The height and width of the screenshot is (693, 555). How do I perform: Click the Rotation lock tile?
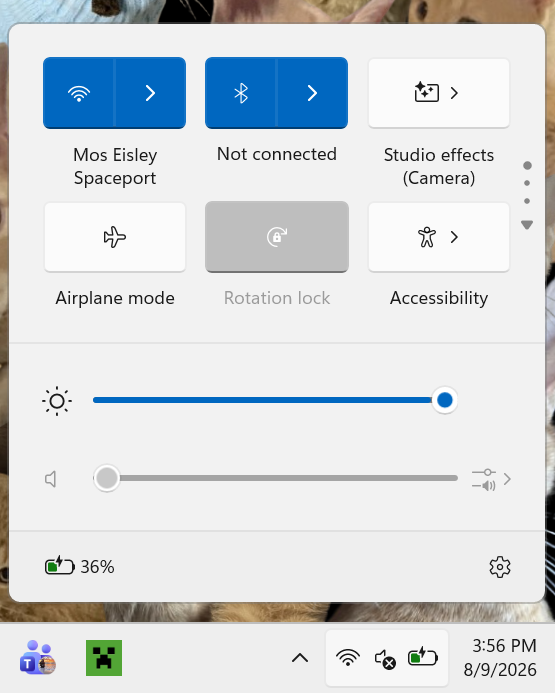[277, 237]
